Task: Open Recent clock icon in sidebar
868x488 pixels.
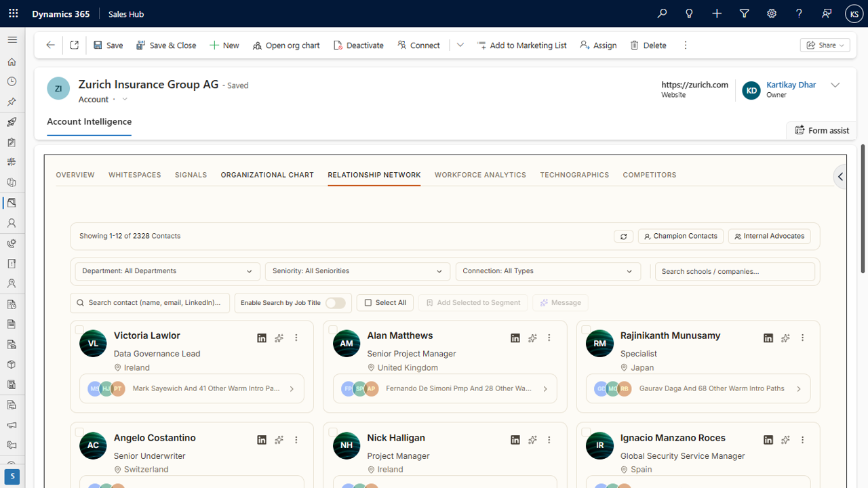Action: click(x=12, y=82)
